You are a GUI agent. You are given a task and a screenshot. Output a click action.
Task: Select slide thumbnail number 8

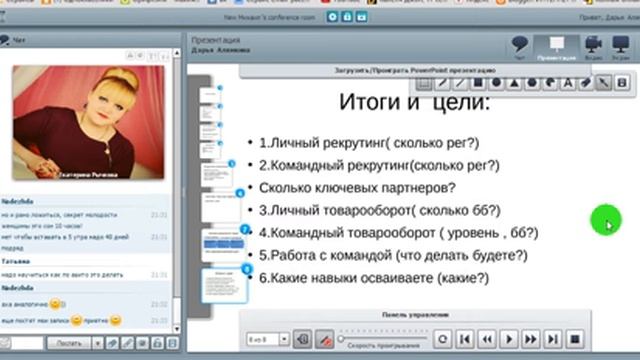(x=224, y=285)
